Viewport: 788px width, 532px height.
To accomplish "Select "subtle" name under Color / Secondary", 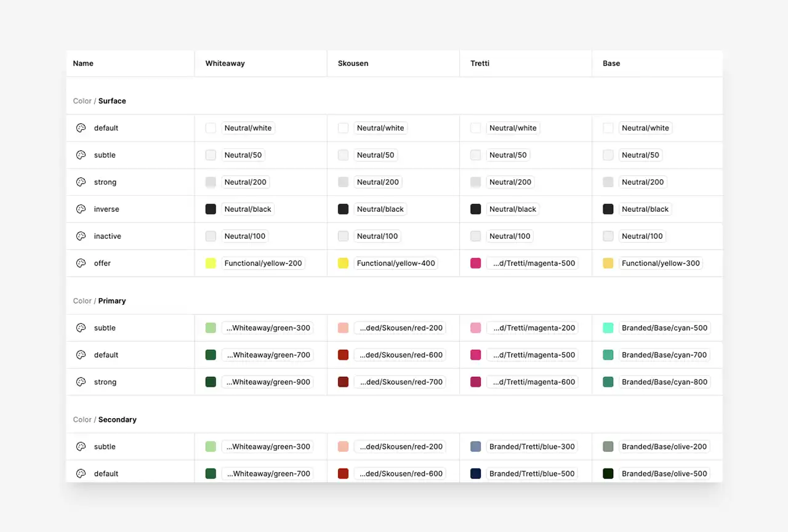I will tap(105, 447).
